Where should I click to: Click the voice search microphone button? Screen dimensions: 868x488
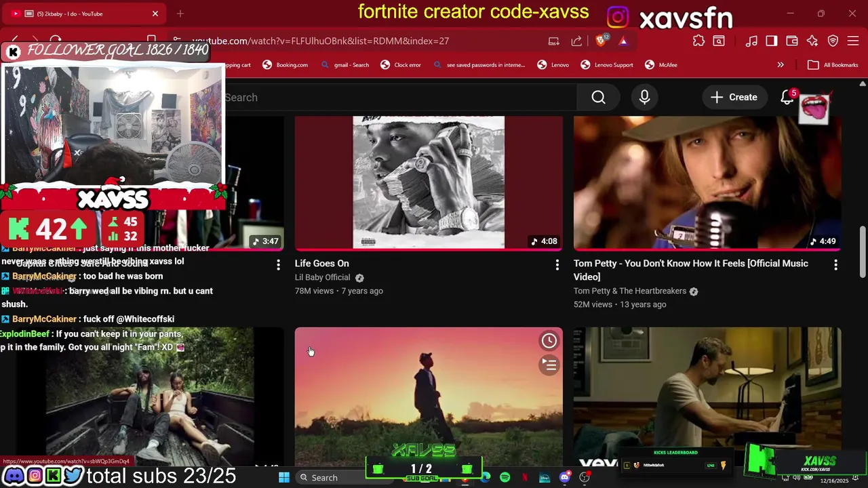click(644, 98)
